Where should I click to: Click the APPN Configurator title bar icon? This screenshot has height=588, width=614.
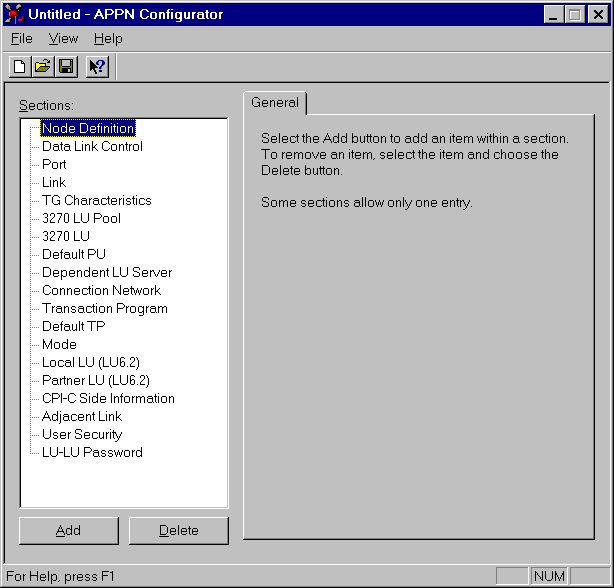tap(14, 14)
